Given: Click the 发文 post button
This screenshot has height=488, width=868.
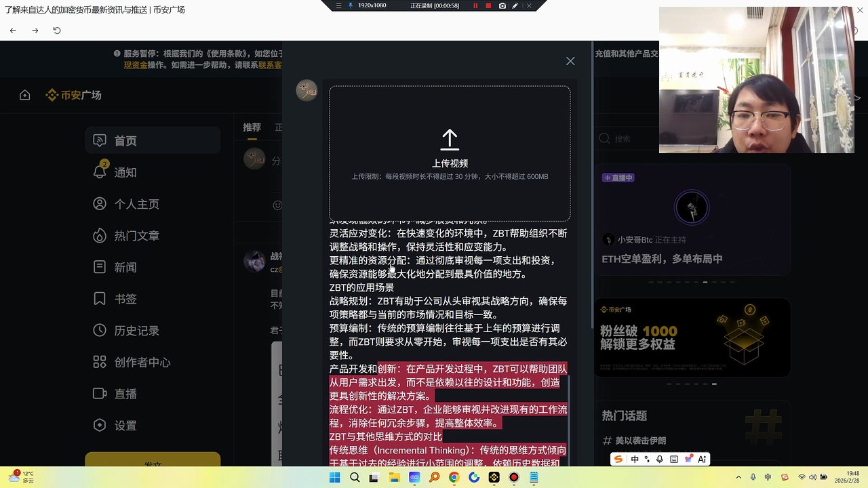Looking at the screenshot, I should (x=153, y=460).
